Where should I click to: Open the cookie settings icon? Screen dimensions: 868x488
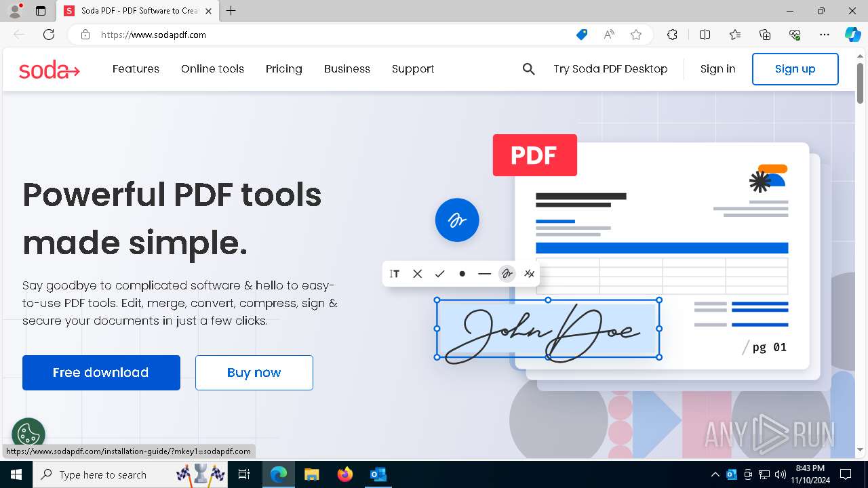pyautogui.click(x=28, y=434)
